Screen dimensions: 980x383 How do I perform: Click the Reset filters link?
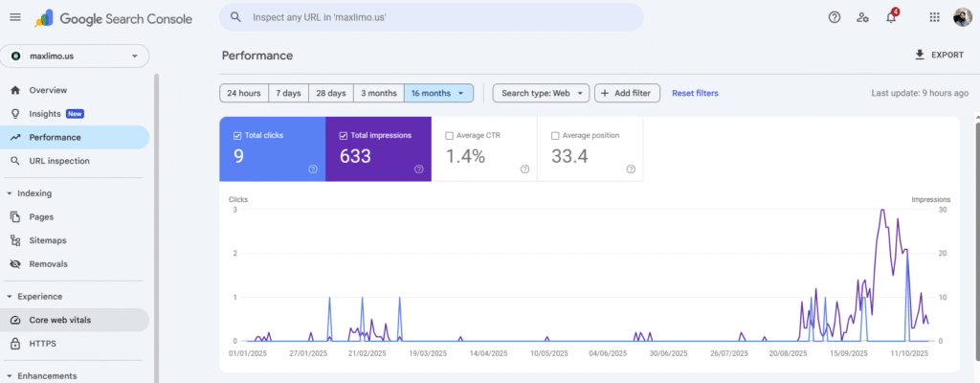[695, 93]
